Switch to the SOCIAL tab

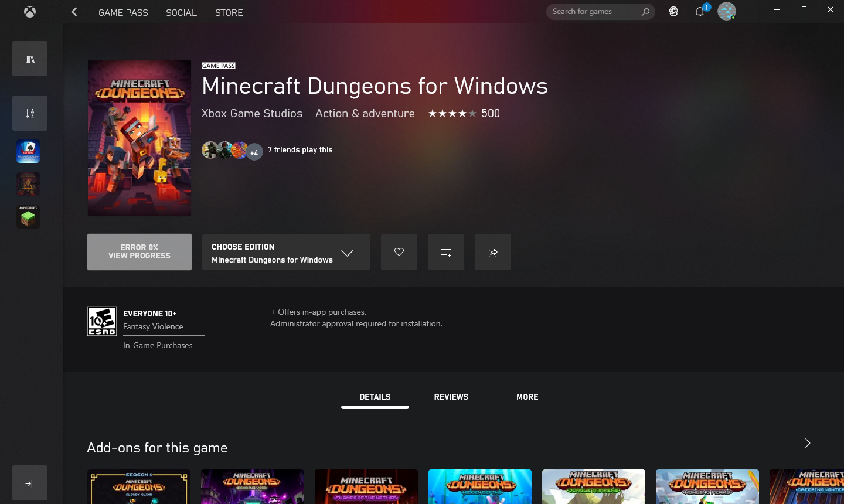(x=181, y=12)
